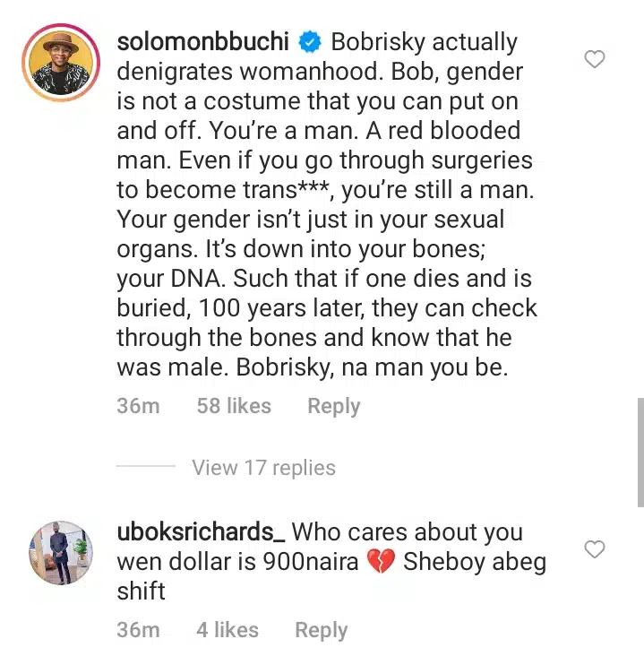Like the solomonbbuchi comment with the heart
Image resolution: width=644 pixels, height=656 pixels.
click(595, 60)
